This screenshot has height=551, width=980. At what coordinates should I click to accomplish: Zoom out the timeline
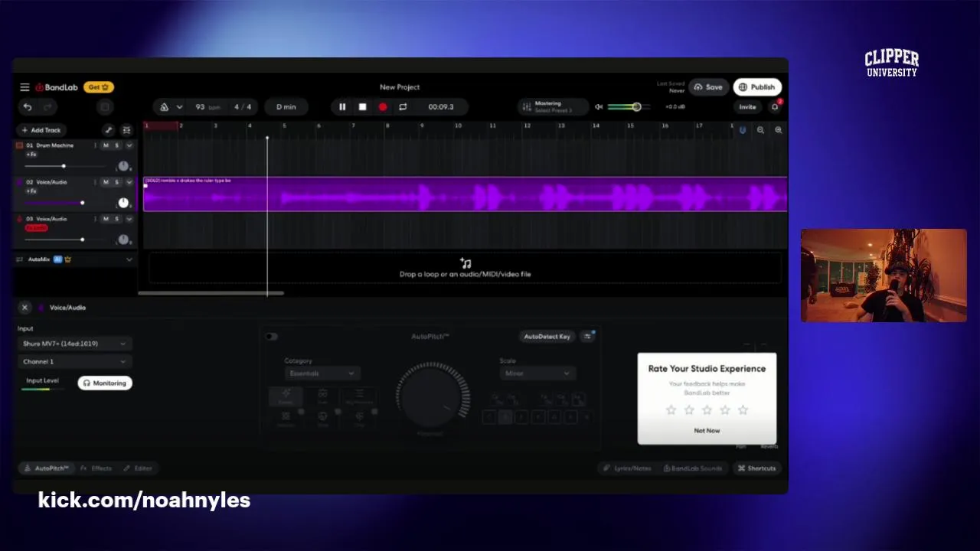coord(760,130)
